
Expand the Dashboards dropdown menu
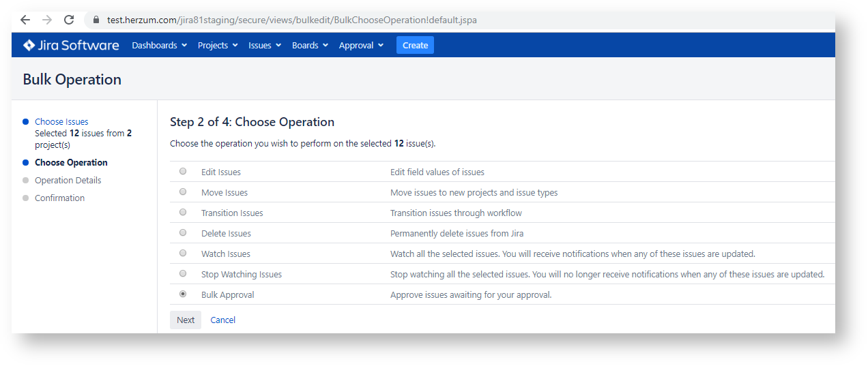(x=159, y=46)
